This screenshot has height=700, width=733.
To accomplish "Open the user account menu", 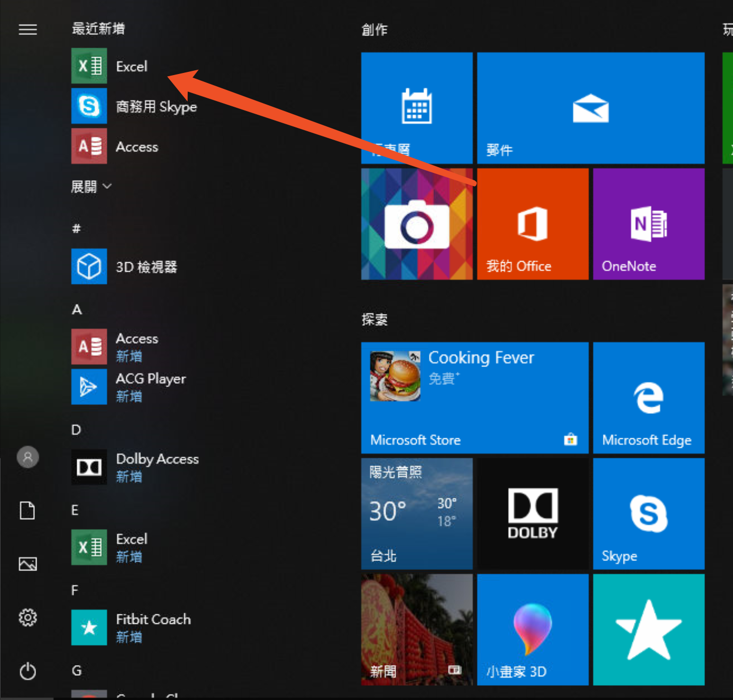I will pyautogui.click(x=28, y=457).
